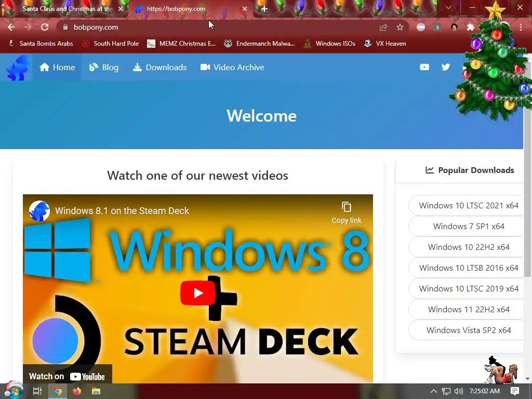The height and width of the screenshot is (399, 532).
Task: Switch to the Santa Claus and Christmas tab
Action: [64, 9]
